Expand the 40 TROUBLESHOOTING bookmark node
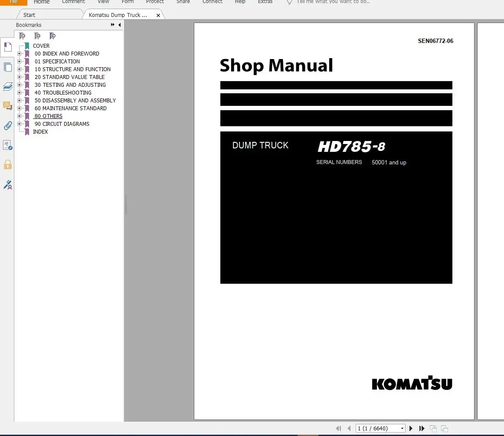504x436 pixels. pyautogui.click(x=19, y=92)
